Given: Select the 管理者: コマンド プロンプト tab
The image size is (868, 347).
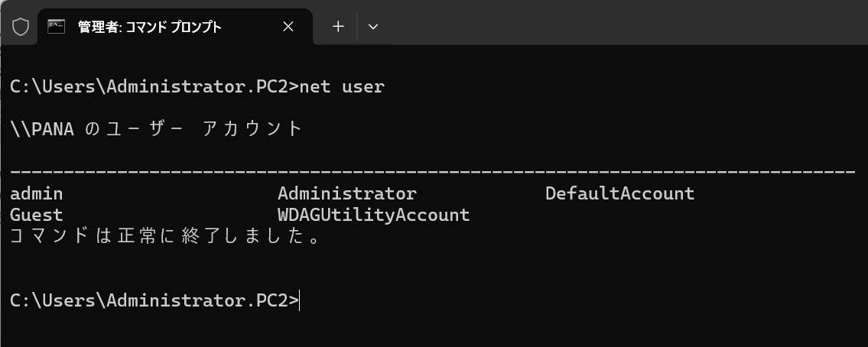Looking at the screenshot, I should pyautogui.click(x=149, y=27).
